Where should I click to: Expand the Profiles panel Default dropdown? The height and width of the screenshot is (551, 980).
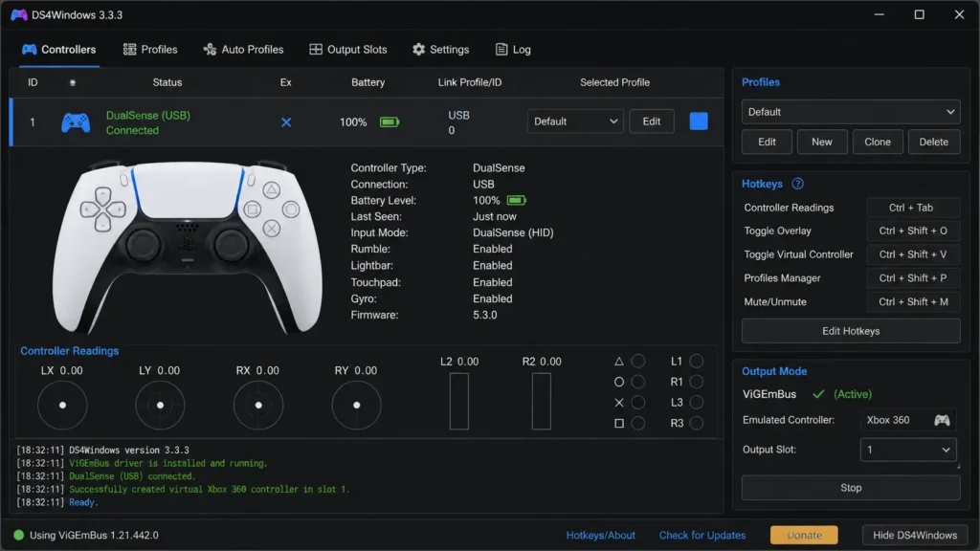coord(851,112)
